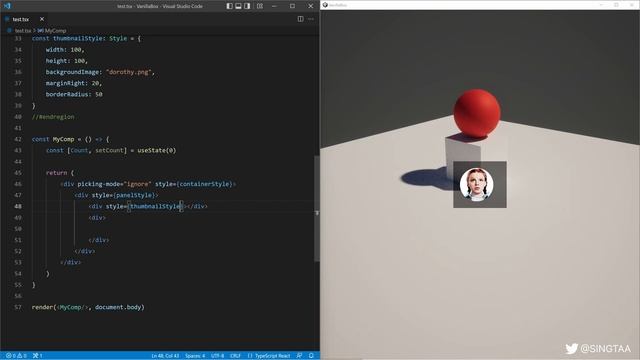This screenshot has width=640, height=360.
Task: Click the Unity icon in right window title
Action: 325,5
